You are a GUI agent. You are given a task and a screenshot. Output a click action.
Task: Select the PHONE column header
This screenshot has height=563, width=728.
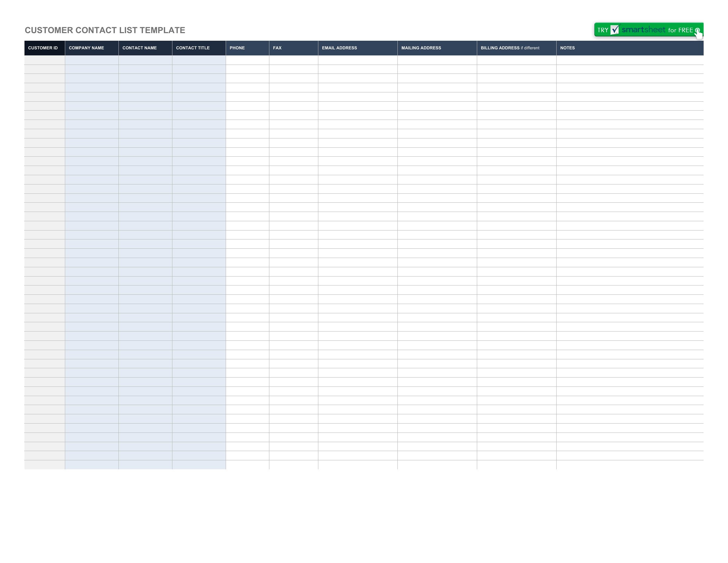[x=247, y=48]
